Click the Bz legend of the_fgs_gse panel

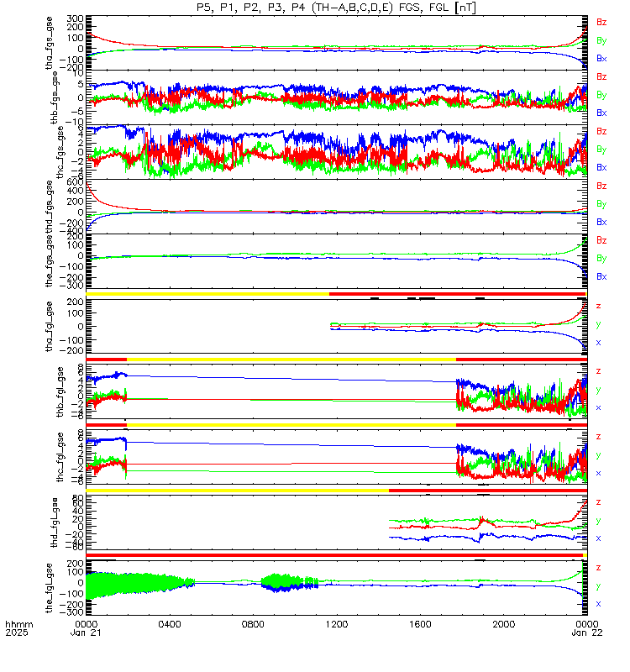coord(601,240)
